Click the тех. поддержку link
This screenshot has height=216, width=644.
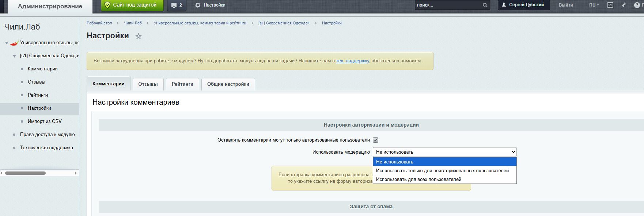click(x=352, y=61)
